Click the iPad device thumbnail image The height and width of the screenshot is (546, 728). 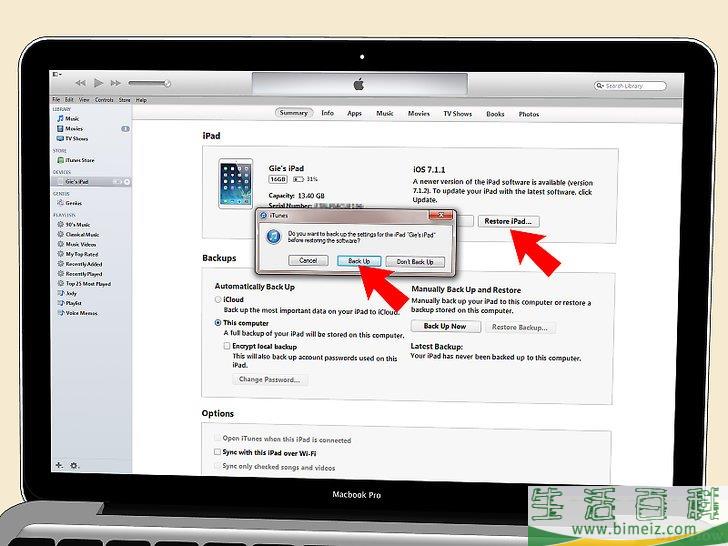pos(236,184)
